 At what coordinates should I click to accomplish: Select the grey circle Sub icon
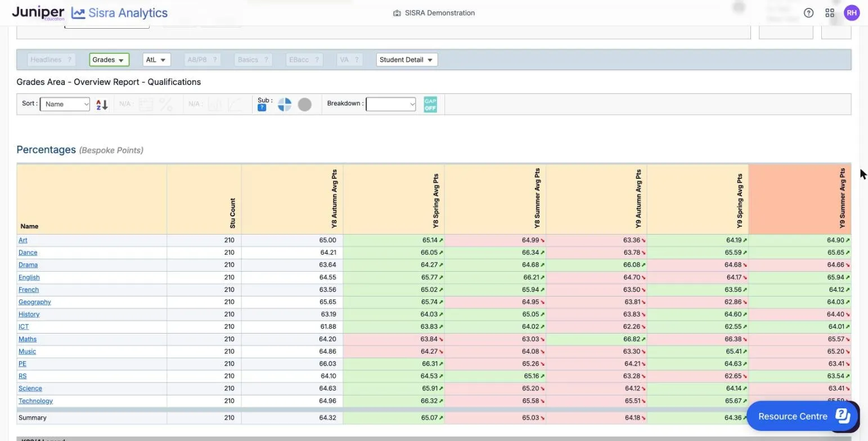304,105
